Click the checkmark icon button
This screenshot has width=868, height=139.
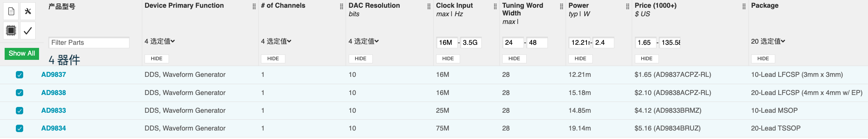tap(28, 31)
